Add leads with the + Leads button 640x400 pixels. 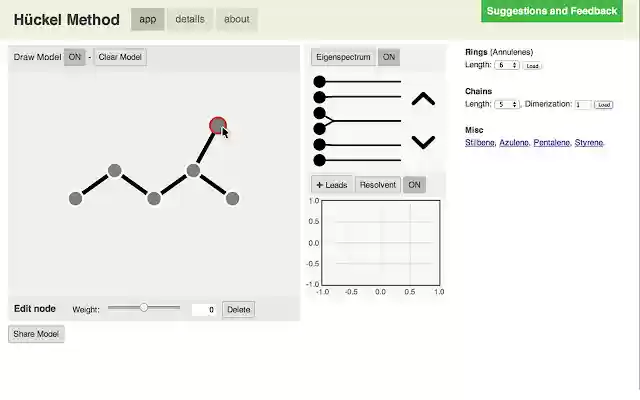[x=332, y=185]
